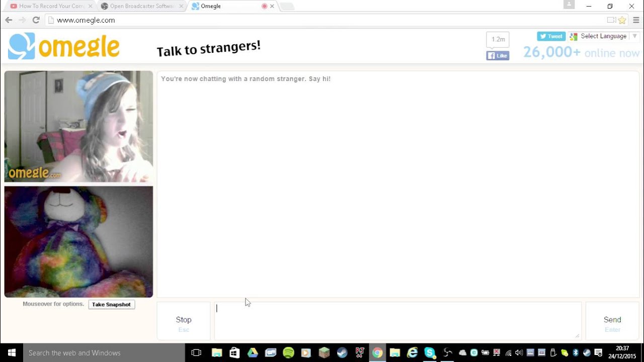
Task: Click the Search the web and Windows box
Action: [104, 352]
